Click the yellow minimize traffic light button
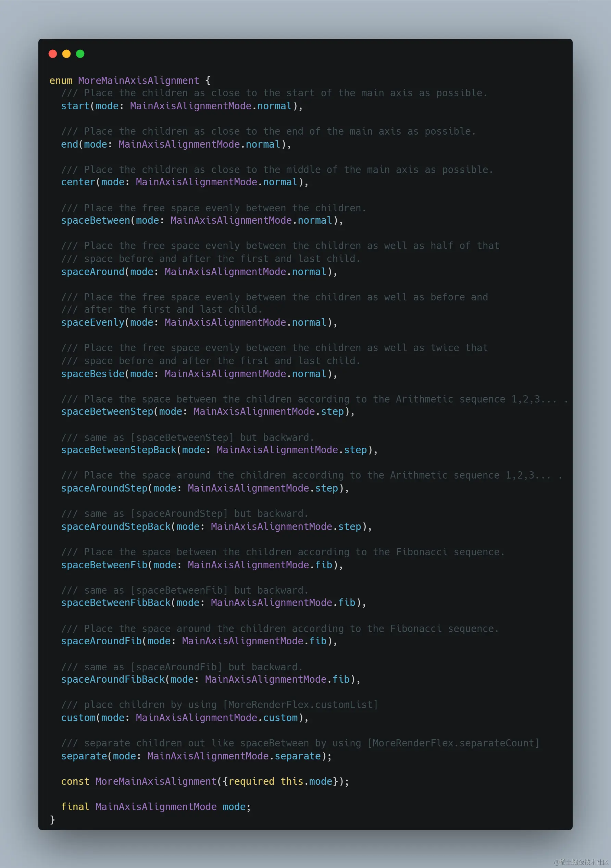Screen dimensions: 611x868 click(66, 54)
